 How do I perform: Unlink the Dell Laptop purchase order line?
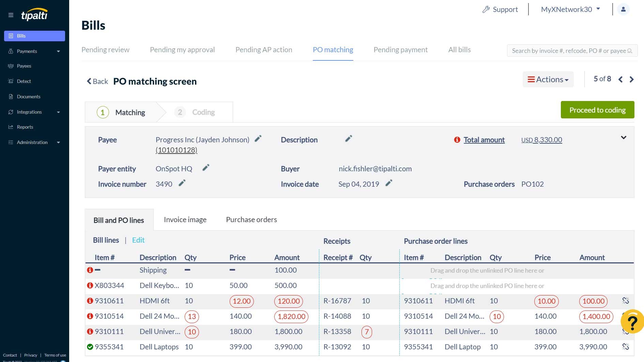click(625, 347)
